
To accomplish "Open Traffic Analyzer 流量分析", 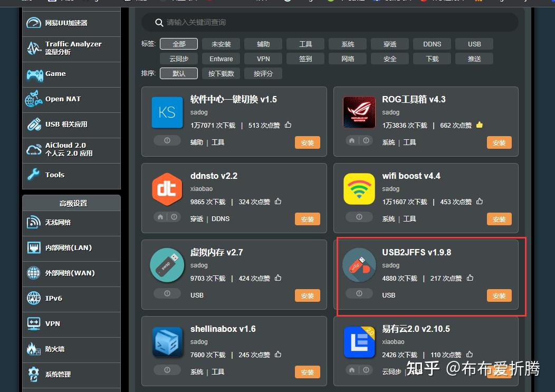I will pyautogui.click(x=72, y=49).
